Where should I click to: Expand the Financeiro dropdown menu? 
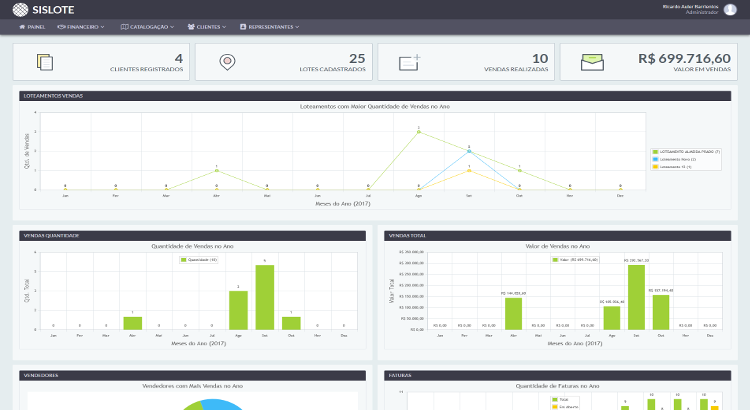click(x=81, y=27)
